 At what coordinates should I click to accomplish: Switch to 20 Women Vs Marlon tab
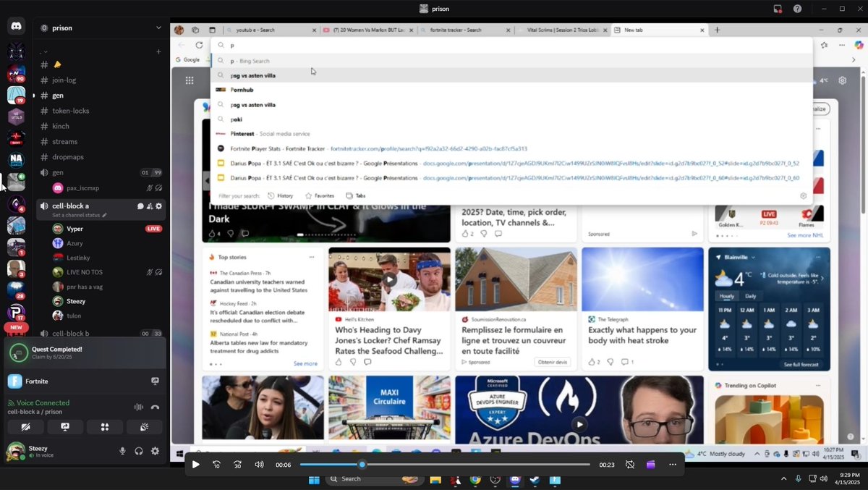point(367,30)
